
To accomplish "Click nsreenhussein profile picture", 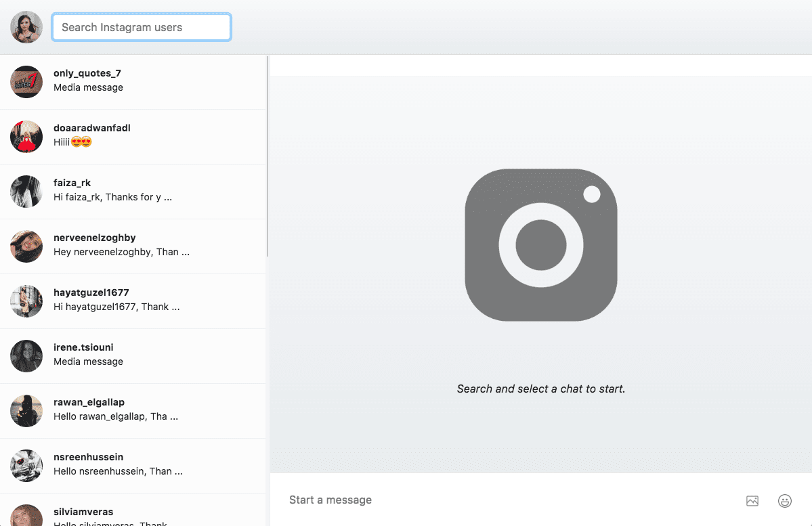I will tap(26, 466).
